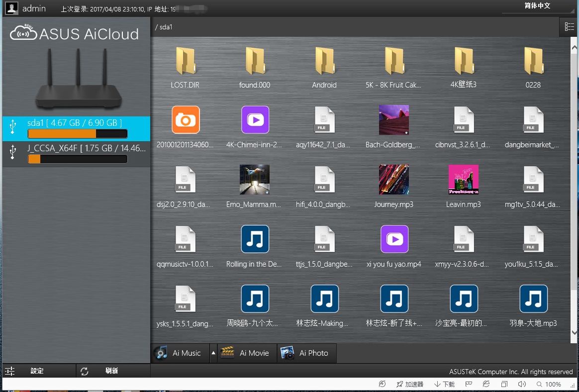This screenshot has width=579, height=392.
Task: Click the 設定 settings button
Action: point(37,371)
